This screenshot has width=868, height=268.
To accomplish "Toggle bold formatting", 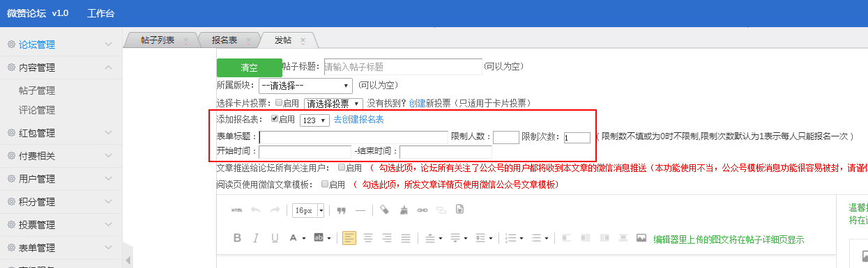I will [237, 238].
